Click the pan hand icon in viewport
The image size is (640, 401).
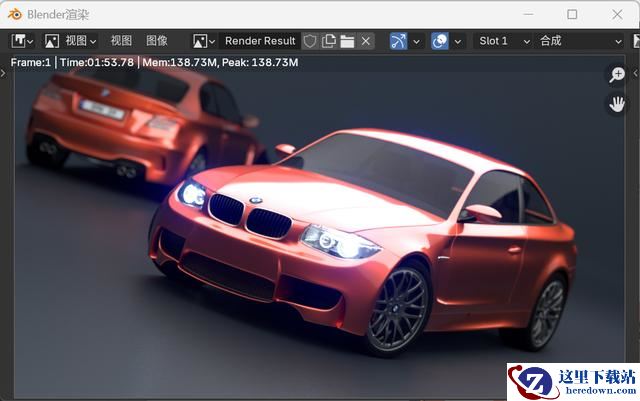616,104
